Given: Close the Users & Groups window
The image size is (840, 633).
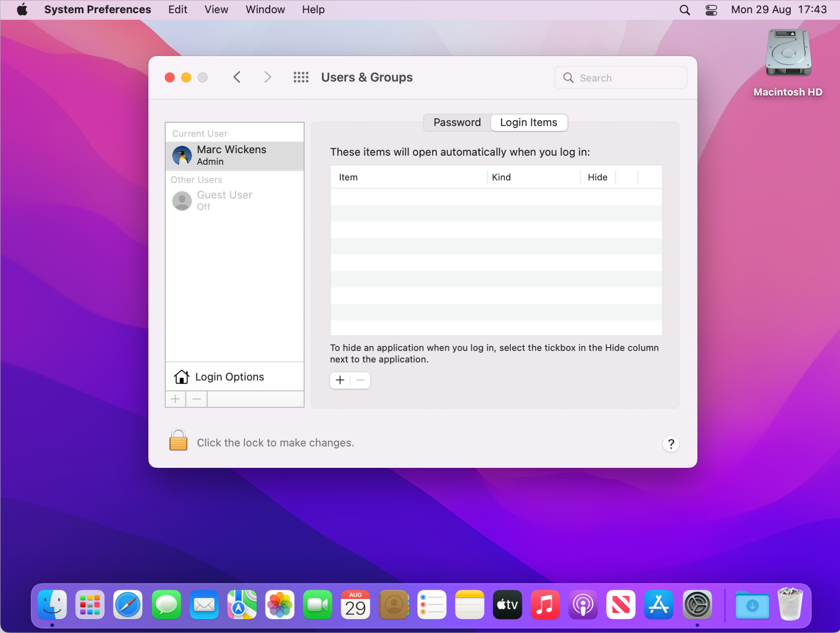Looking at the screenshot, I should 169,77.
